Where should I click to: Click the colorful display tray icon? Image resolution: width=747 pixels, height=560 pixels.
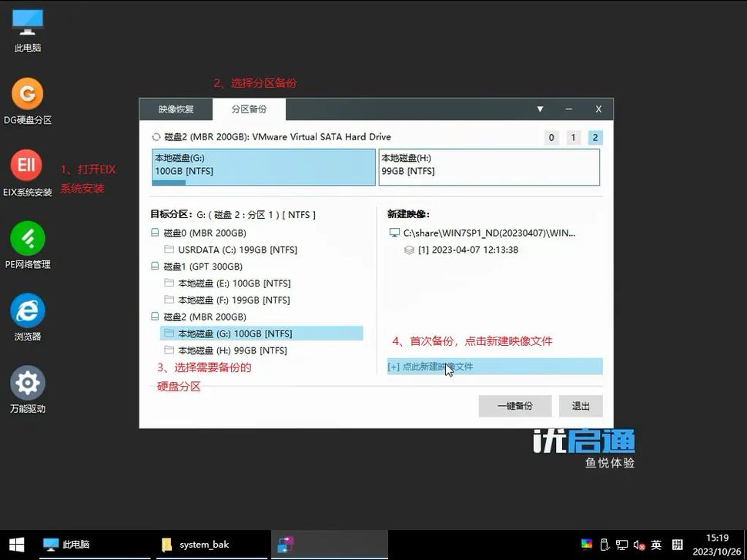pyautogui.click(x=587, y=545)
